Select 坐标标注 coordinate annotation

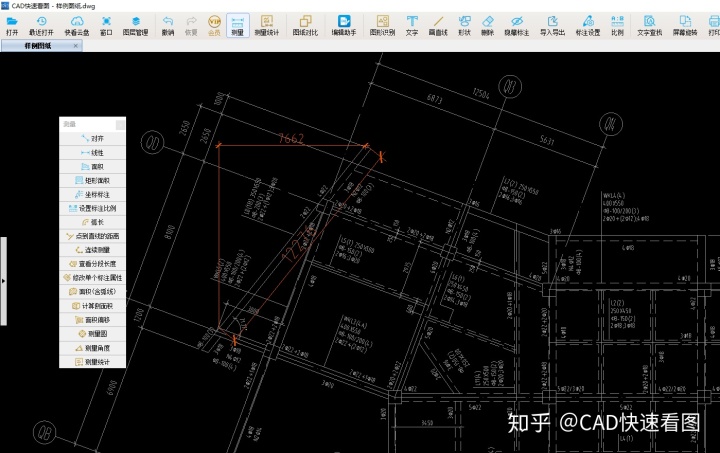click(x=92, y=194)
